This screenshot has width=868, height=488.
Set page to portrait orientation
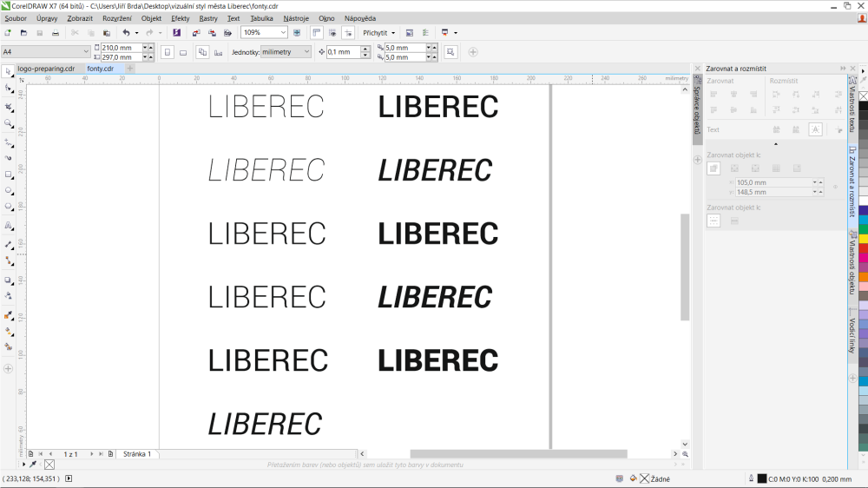[x=168, y=52]
